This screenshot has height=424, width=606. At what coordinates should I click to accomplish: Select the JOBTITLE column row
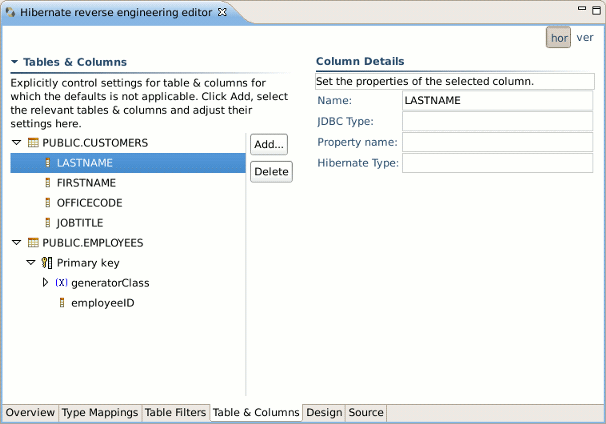point(128,223)
